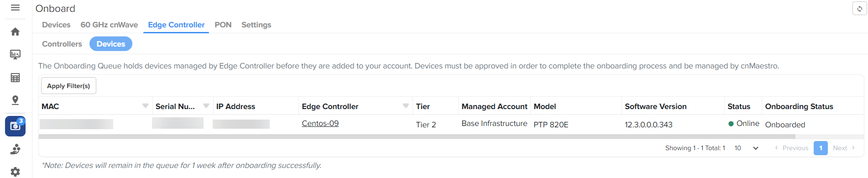This screenshot has height=178, width=868.
Task: Open the Onboard icon with badge 3
Action: pos(15,126)
